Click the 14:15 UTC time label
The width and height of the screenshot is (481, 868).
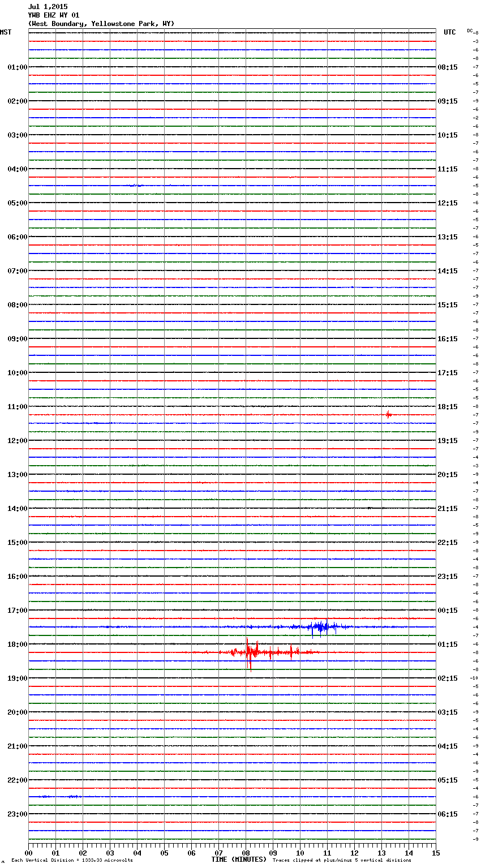448,271
